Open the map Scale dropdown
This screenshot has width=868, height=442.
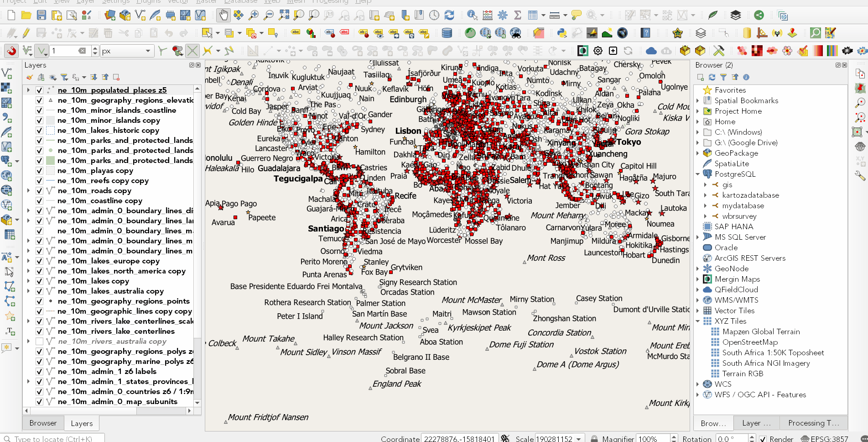(x=578, y=438)
